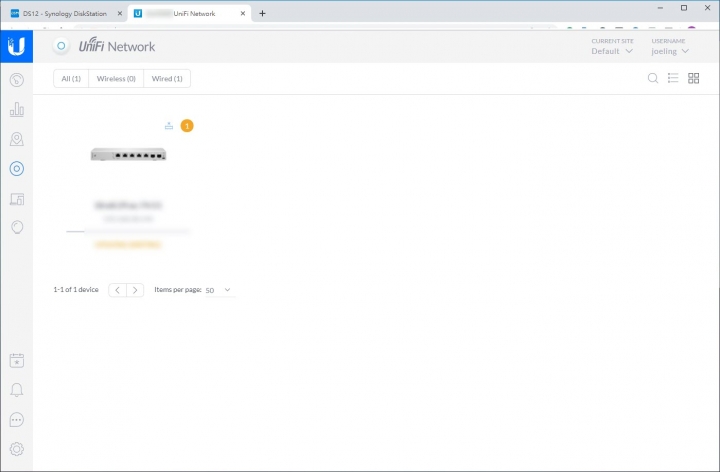This screenshot has height=472, width=720.
Task: Select the Wireless (0) filter tab
Action: (116, 79)
